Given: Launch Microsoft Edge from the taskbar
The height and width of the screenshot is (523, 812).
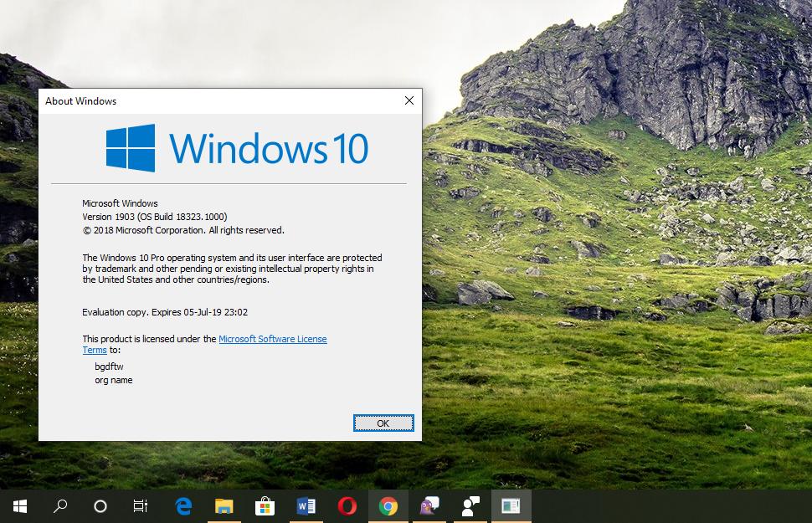Looking at the screenshot, I should click(183, 506).
